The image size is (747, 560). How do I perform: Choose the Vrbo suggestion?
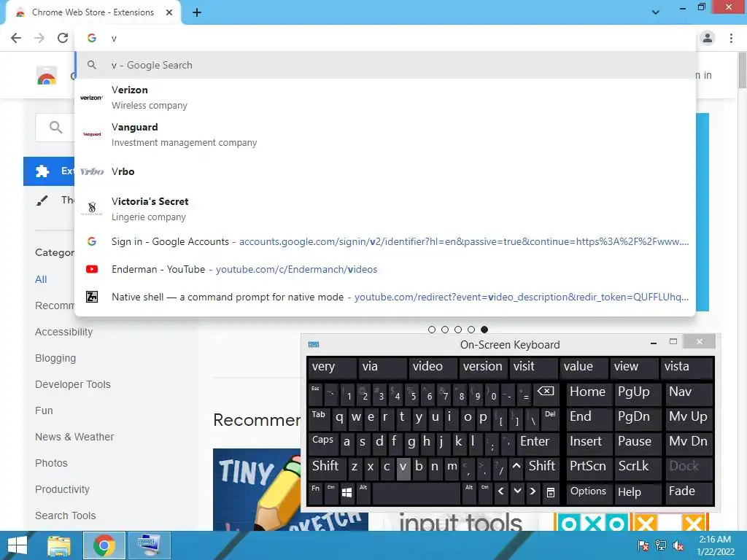(385, 171)
